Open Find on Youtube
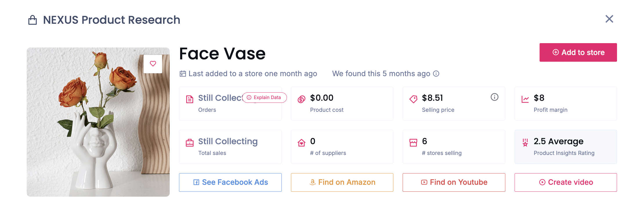Screen dimensions: 644x201 point(454,182)
